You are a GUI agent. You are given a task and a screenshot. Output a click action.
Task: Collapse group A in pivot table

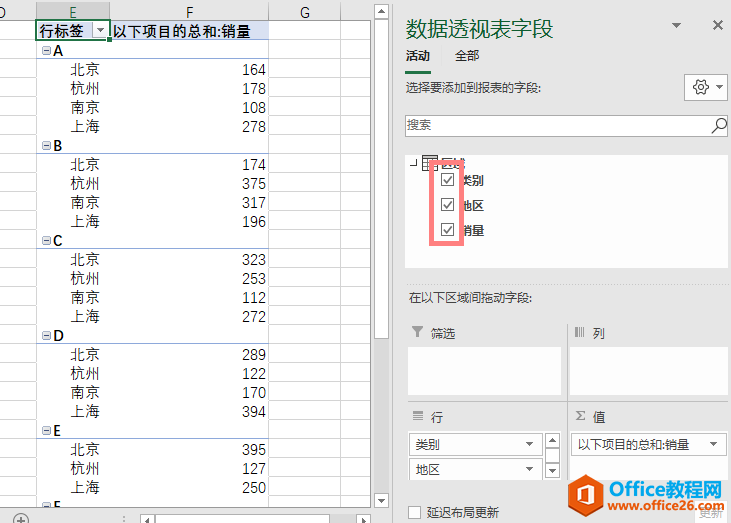click(47, 50)
